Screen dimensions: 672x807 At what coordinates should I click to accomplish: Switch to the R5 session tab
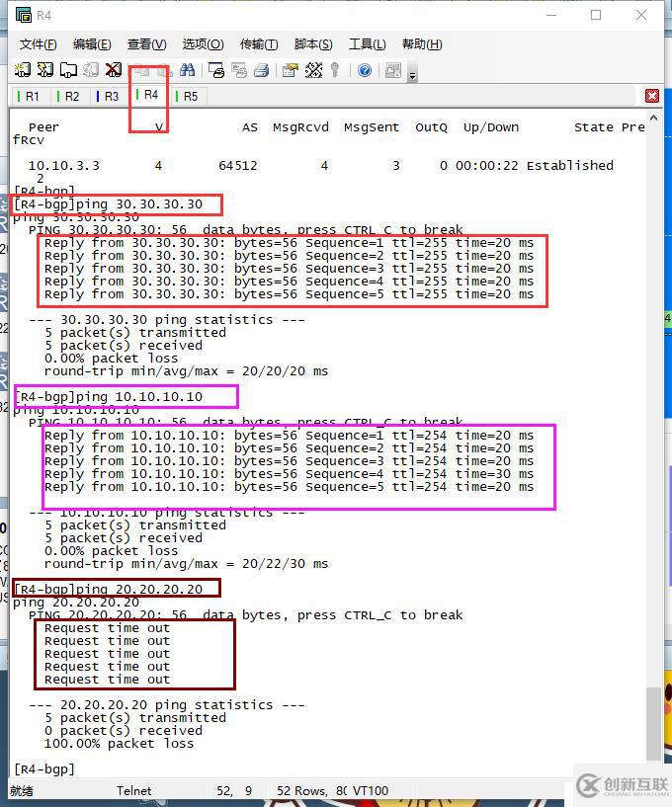[188, 96]
